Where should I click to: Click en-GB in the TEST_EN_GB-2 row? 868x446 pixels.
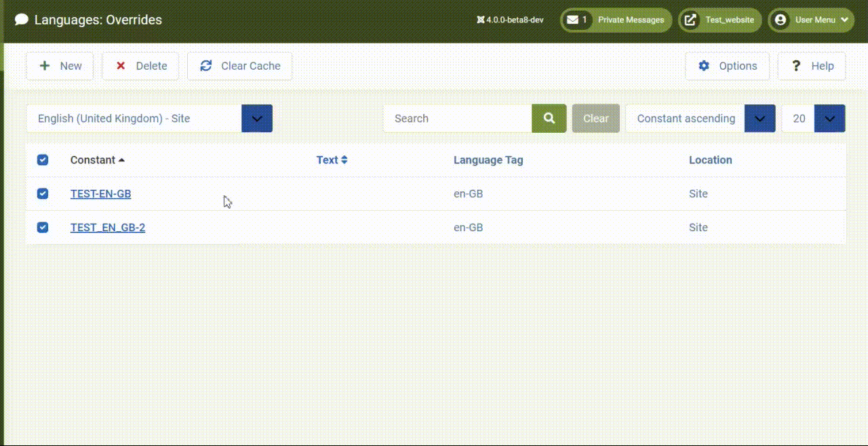click(x=469, y=227)
